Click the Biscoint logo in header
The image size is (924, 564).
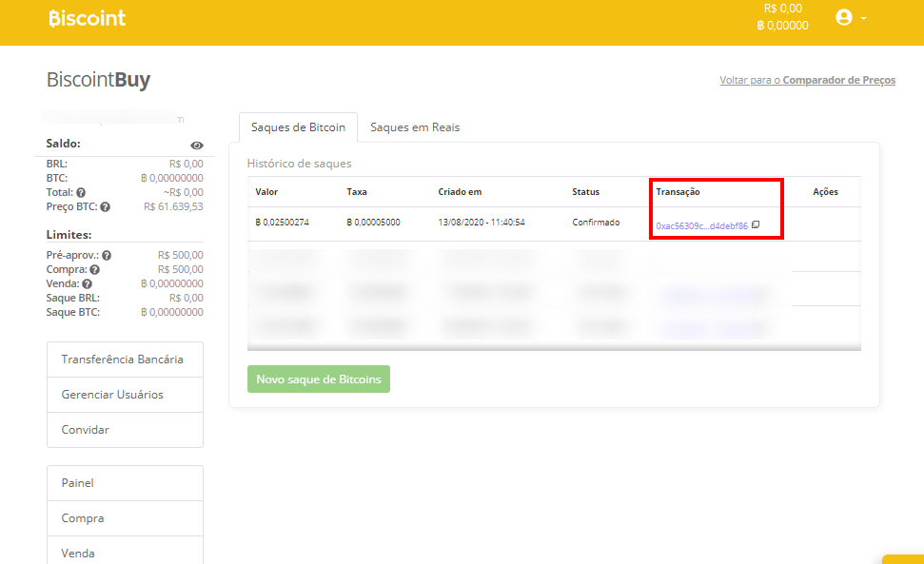tap(88, 18)
